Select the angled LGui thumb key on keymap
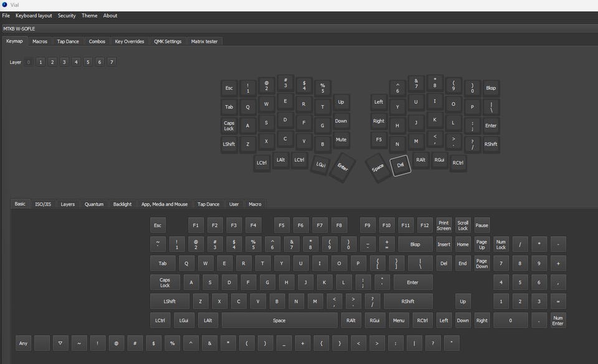Image resolution: width=598 pixels, height=364 pixels. (x=320, y=165)
